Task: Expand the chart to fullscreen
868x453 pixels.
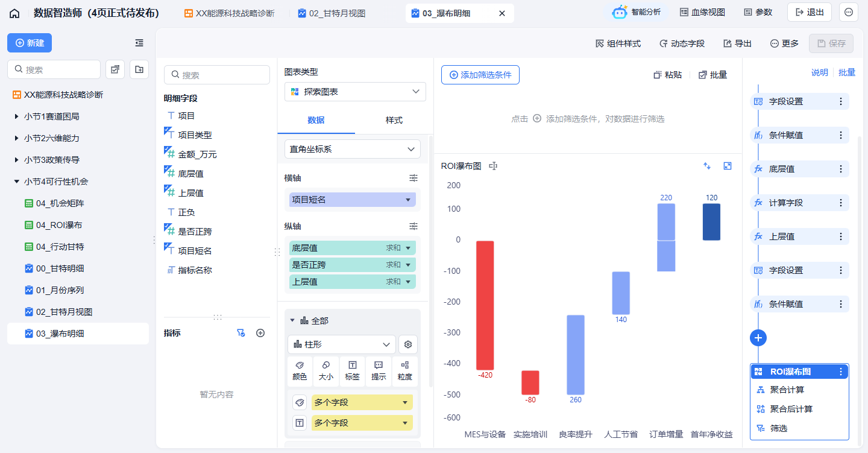Action: (728, 166)
